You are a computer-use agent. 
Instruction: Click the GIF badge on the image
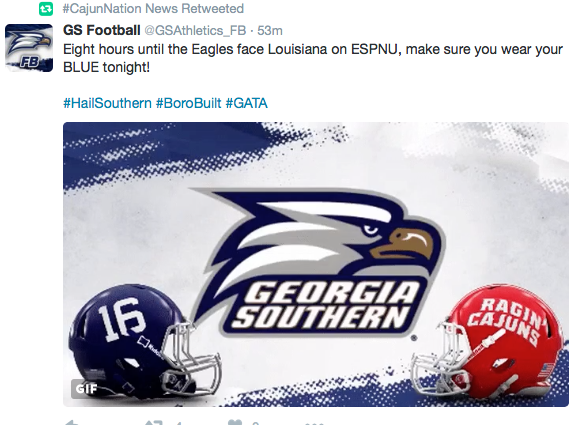86,389
